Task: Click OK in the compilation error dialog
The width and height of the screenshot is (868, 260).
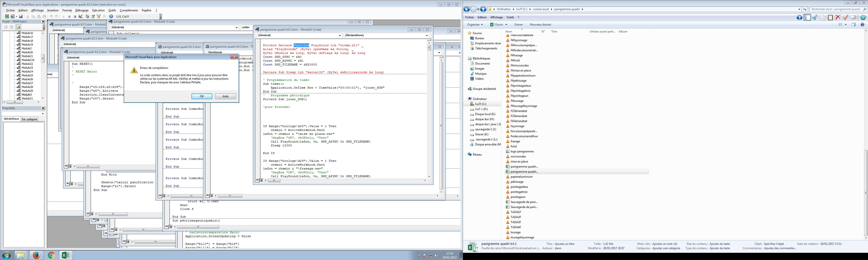Action: click(x=202, y=96)
